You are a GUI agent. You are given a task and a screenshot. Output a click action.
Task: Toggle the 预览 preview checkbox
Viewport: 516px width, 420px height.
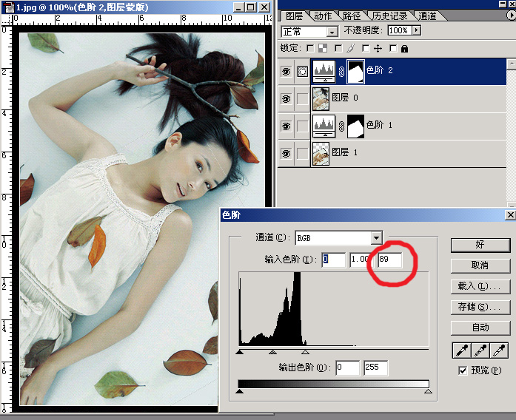click(463, 370)
